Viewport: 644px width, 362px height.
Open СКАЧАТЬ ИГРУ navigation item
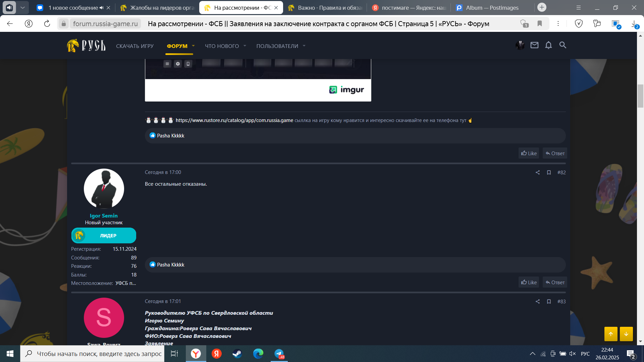[x=135, y=46]
